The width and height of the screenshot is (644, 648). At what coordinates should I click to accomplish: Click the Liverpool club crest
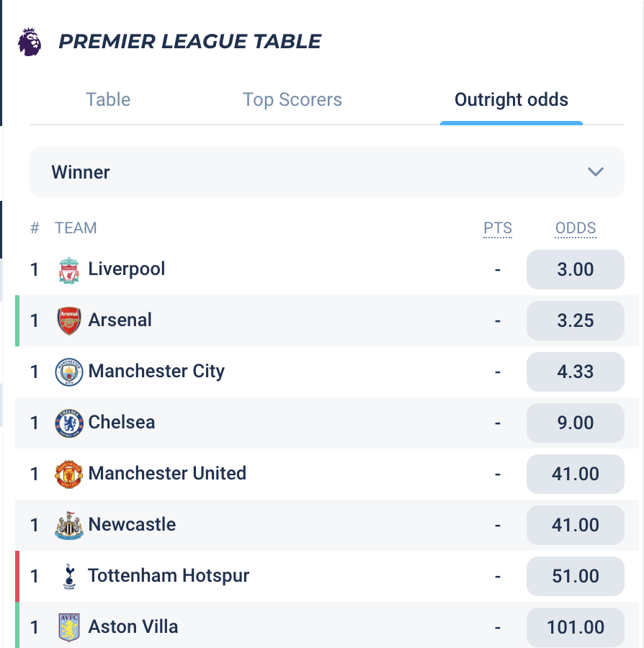[x=69, y=270]
